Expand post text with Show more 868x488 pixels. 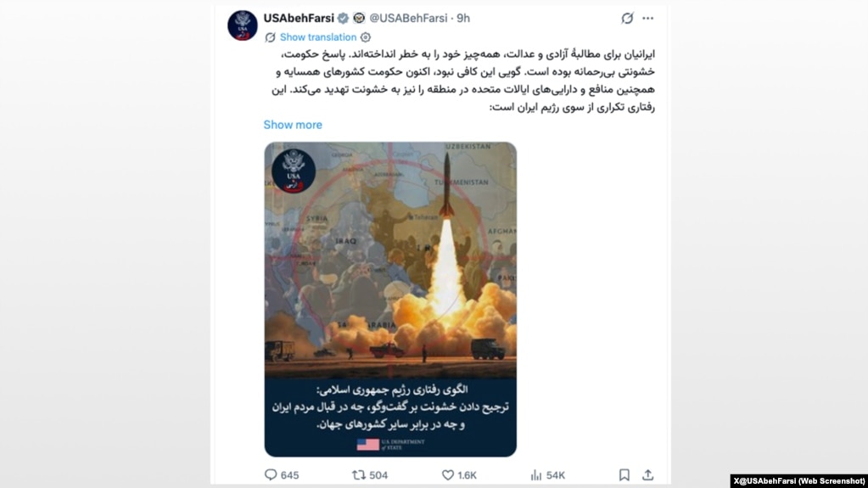[x=292, y=125]
